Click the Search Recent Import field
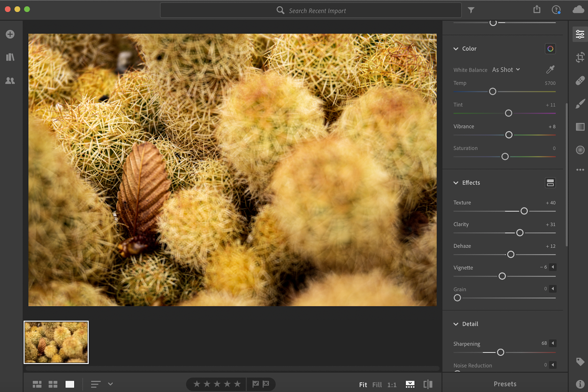 point(311,11)
